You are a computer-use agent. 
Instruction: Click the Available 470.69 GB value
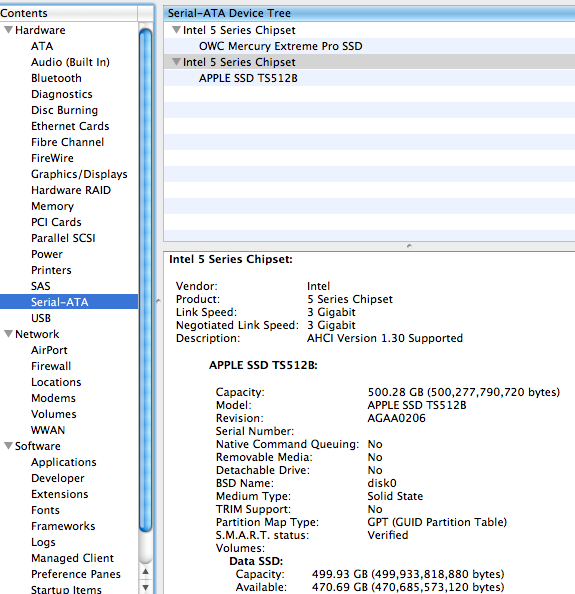pyautogui.click(x=408, y=587)
